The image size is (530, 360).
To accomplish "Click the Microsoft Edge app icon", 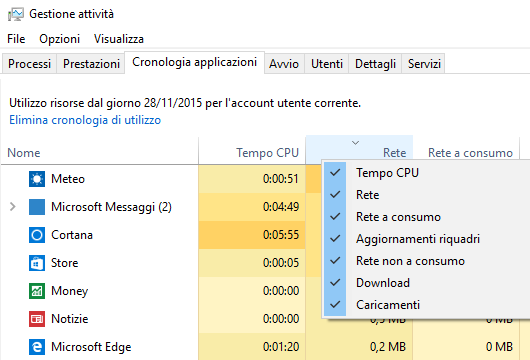I will click(x=37, y=347).
